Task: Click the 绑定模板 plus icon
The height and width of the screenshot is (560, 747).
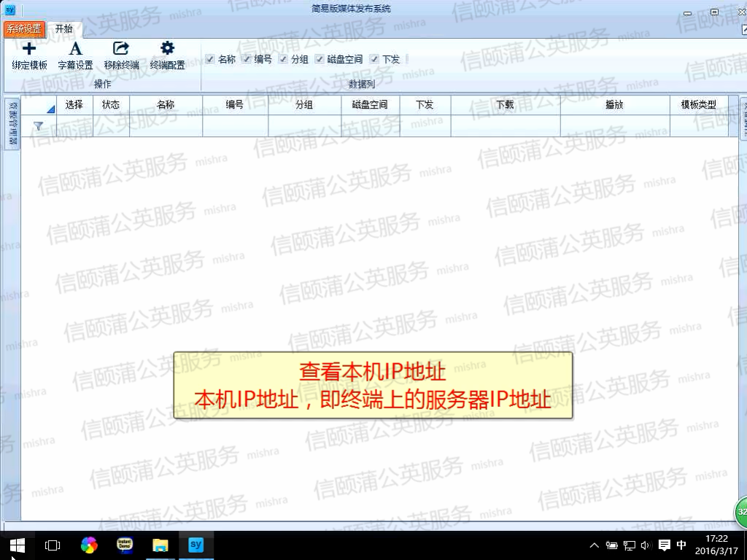Action: coord(29,49)
